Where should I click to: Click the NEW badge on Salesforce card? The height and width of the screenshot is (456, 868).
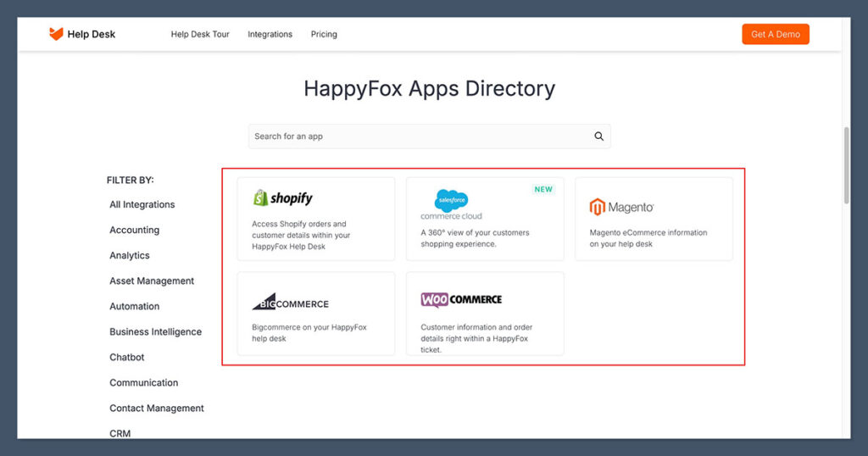[x=543, y=189]
